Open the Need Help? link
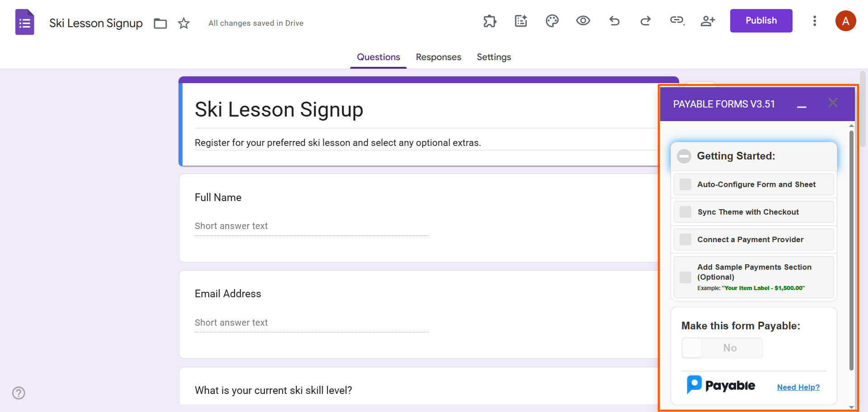Image resolution: width=868 pixels, height=412 pixels. pyautogui.click(x=798, y=387)
